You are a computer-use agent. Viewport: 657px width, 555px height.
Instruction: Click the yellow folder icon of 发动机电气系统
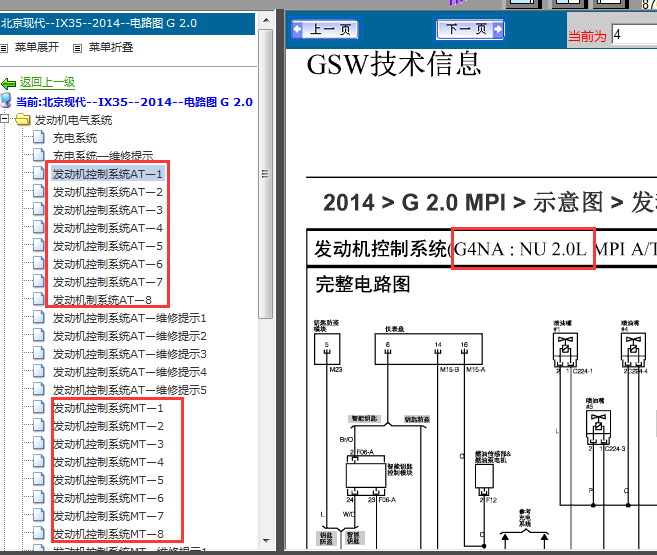point(23,119)
